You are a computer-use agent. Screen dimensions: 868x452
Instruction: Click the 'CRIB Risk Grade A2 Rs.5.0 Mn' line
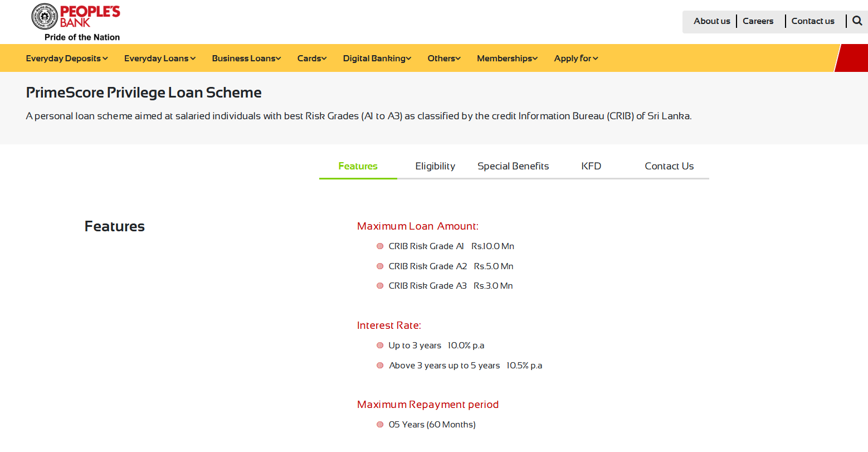tap(451, 266)
